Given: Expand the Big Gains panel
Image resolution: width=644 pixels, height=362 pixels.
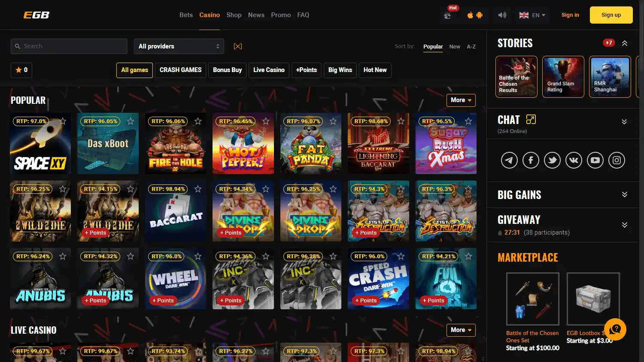Looking at the screenshot, I should point(624,195).
